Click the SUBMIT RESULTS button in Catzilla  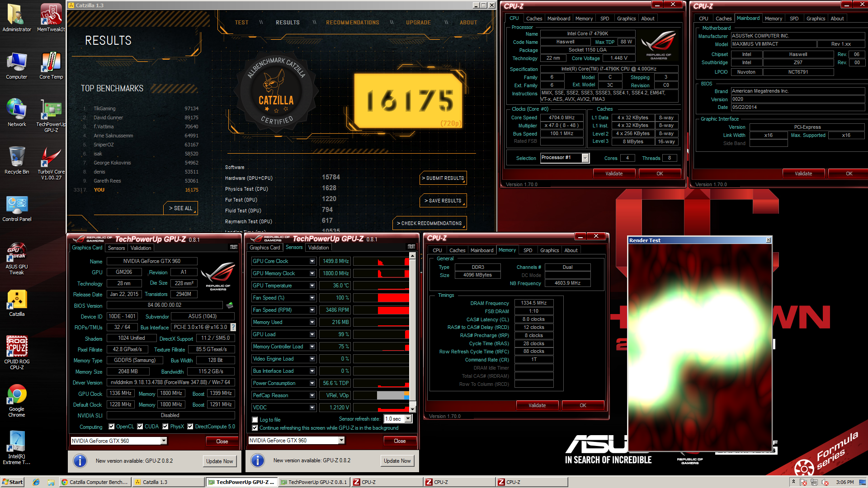pos(443,178)
